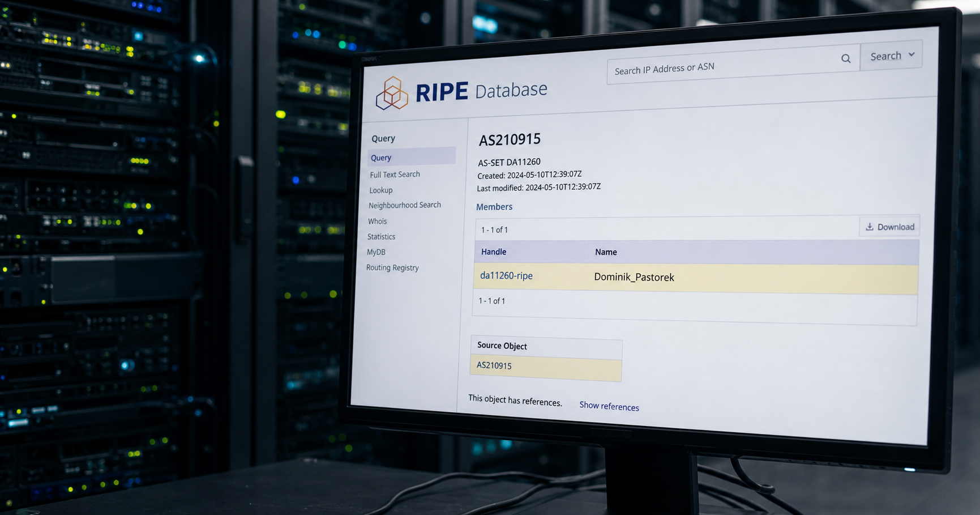Open MyDB in the sidebar
Viewport: 980px width, 515px height.
376,252
